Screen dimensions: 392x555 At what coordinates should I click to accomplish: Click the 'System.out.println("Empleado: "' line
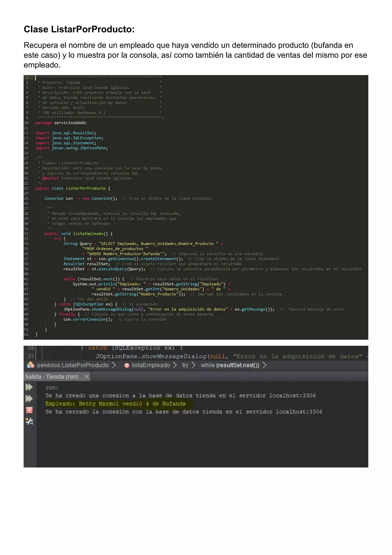coord(152,284)
